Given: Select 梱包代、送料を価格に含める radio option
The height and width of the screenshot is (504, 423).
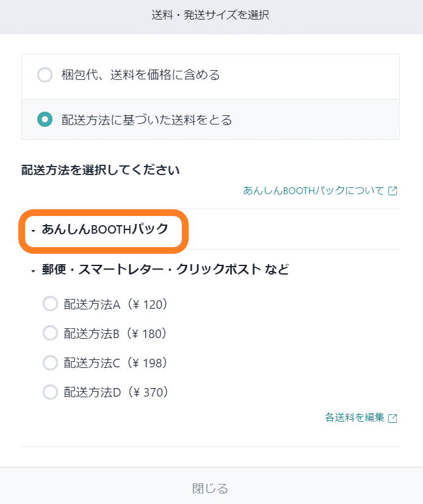Looking at the screenshot, I should (45, 76).
